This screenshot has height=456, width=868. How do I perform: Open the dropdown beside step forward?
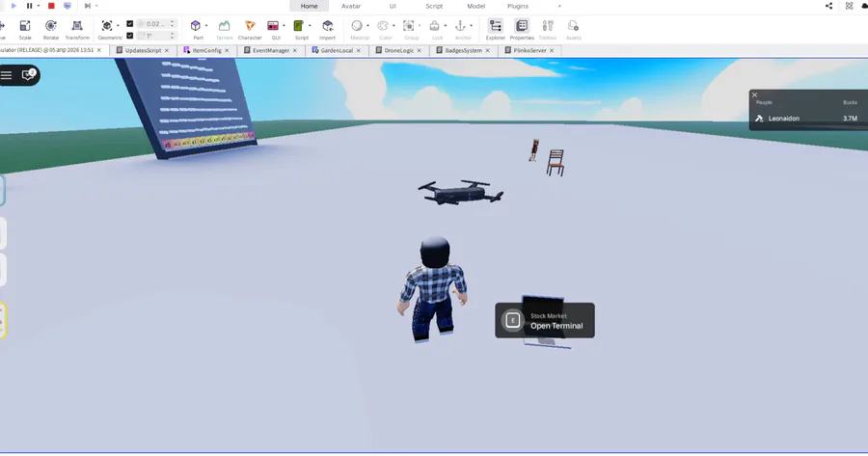tap(96, 6)
